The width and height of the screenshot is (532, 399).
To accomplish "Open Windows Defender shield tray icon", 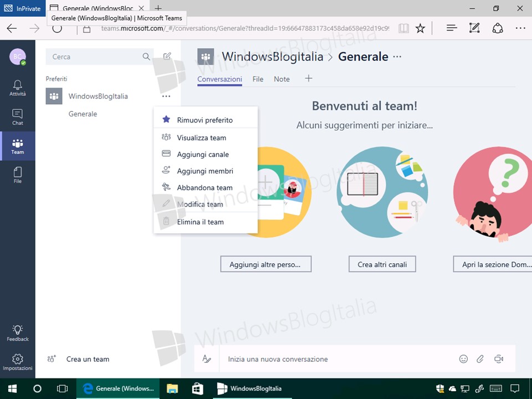I will pyautogui.click(x=440, y=388).
